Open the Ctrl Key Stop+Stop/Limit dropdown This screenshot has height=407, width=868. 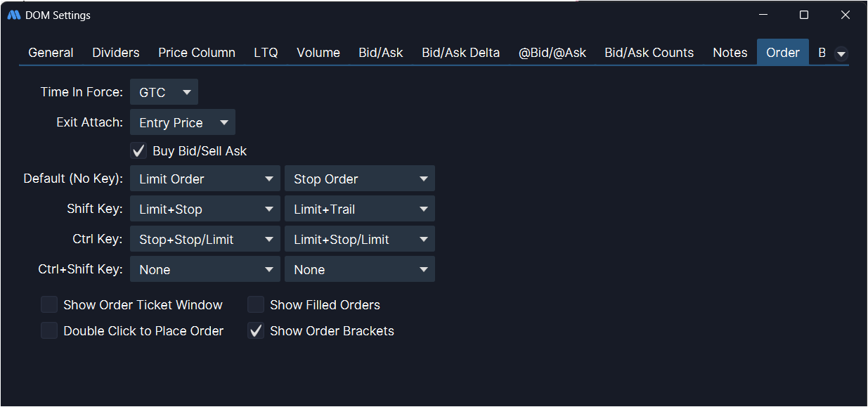click(x=205, y=239)
